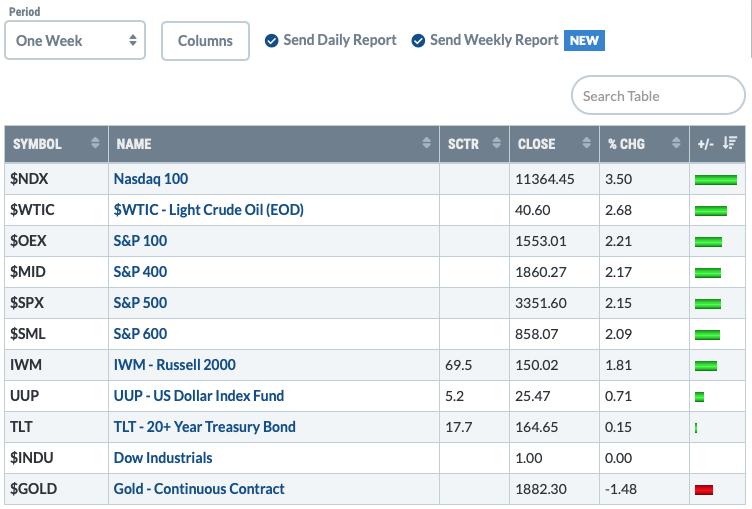Viewport: 752px width, 509px height.
Task: Sort table by NAME column arrows
Action: [x=426, y=143]
